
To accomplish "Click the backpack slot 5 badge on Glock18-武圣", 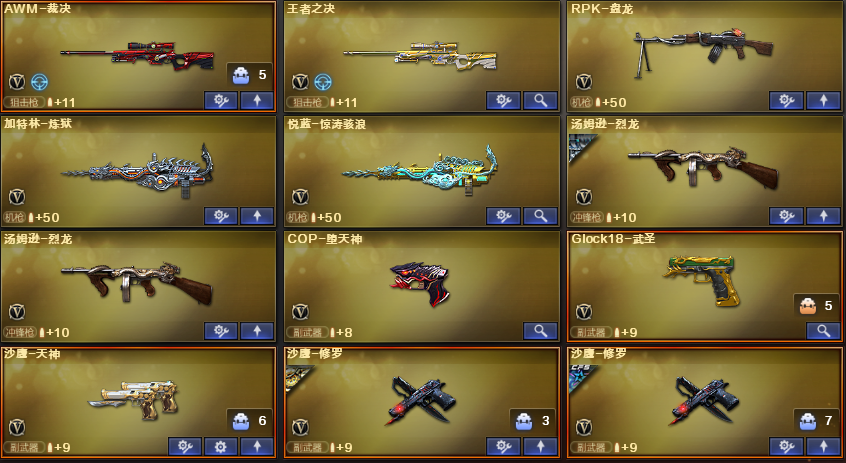I will tap(817, 305).
